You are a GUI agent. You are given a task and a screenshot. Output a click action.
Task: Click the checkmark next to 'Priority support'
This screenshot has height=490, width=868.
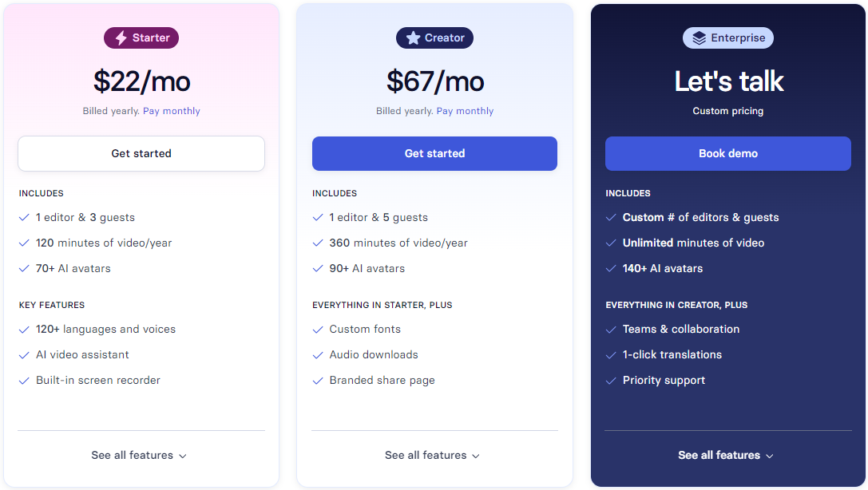click(x=612, y=380)
